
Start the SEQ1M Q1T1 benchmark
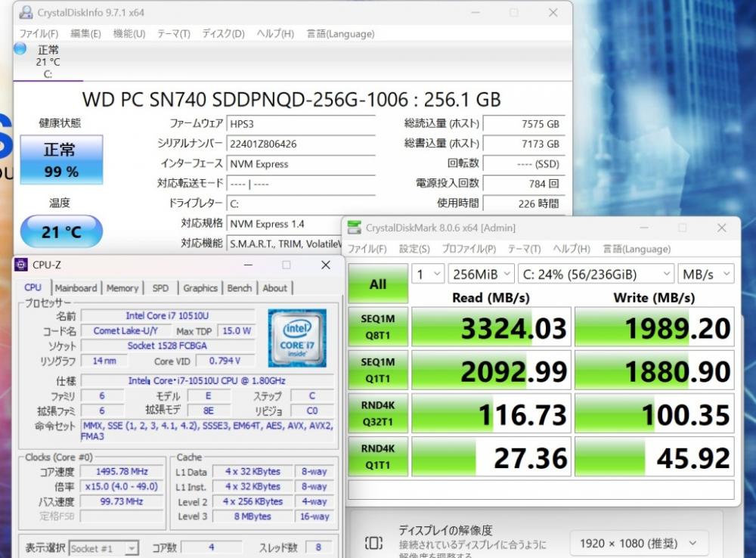click(x=377, y=370)
